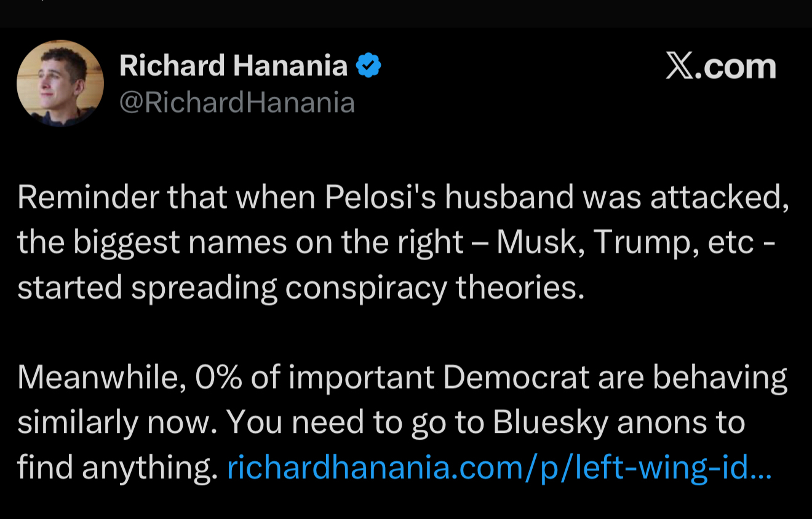The image size is (812, 519).
Task: Click the word "Democrat" in the tweet
Action: 516,378
